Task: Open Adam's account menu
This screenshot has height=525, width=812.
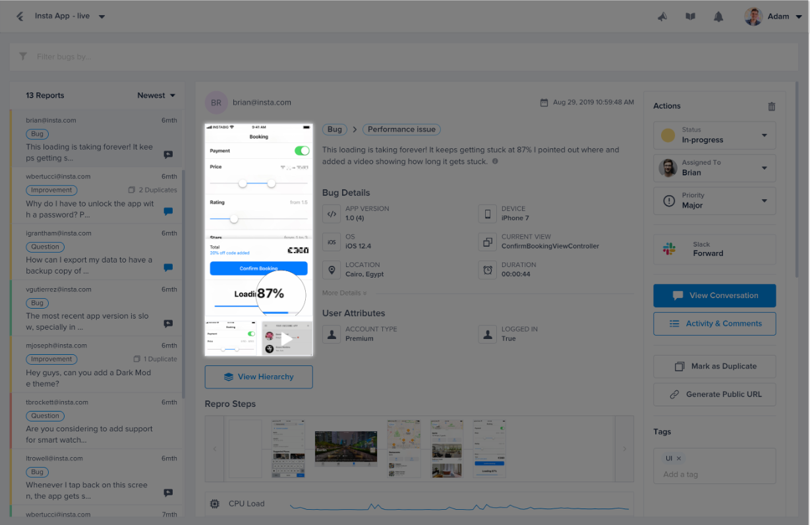Action: [x=773, y=16]
